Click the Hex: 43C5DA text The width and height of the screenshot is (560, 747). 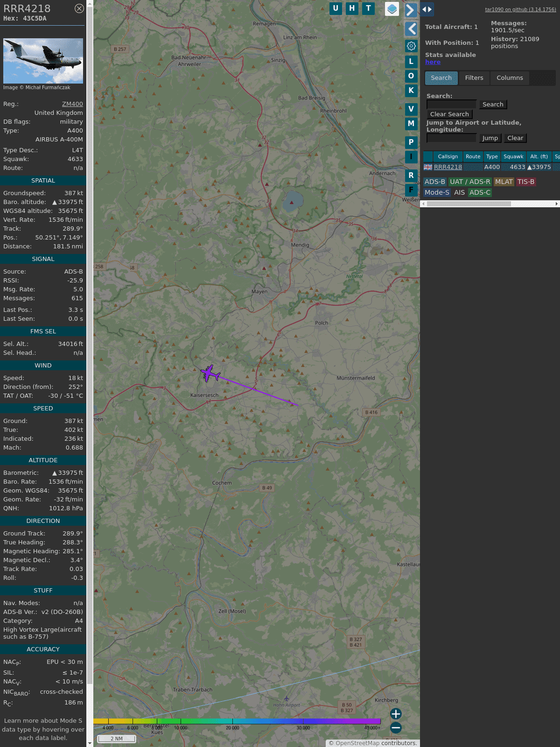pyautogui.click(x=25, y=19)
